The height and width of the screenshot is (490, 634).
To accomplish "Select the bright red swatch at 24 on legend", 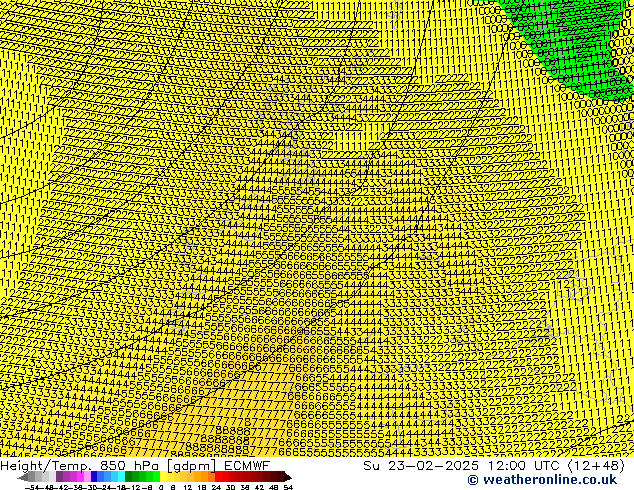I will tap(218, 477).
